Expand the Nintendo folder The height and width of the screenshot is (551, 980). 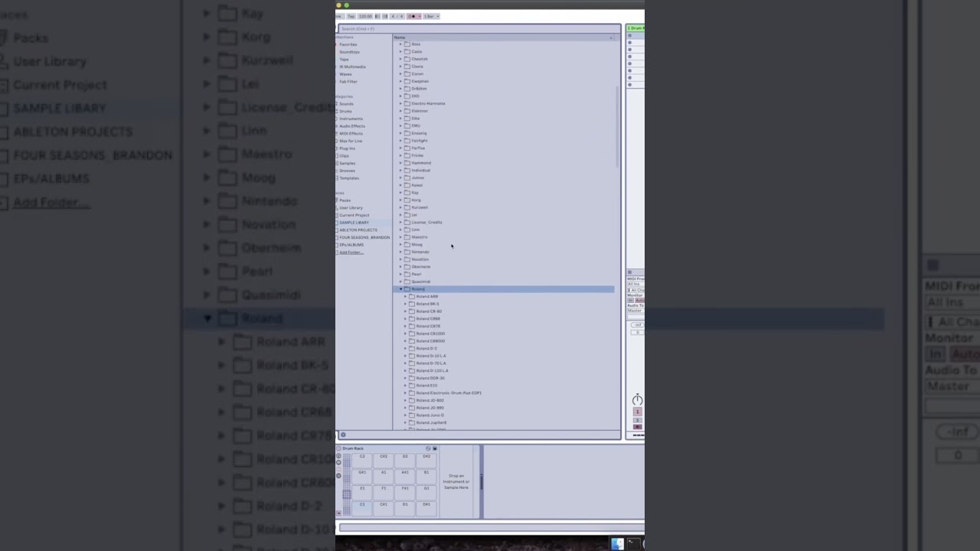click(x=400, y=252)
